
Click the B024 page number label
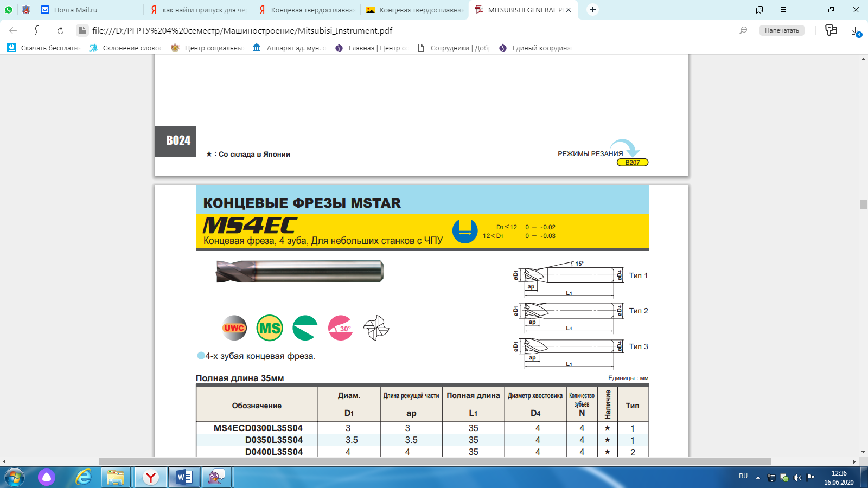click(x=176, y=141)
